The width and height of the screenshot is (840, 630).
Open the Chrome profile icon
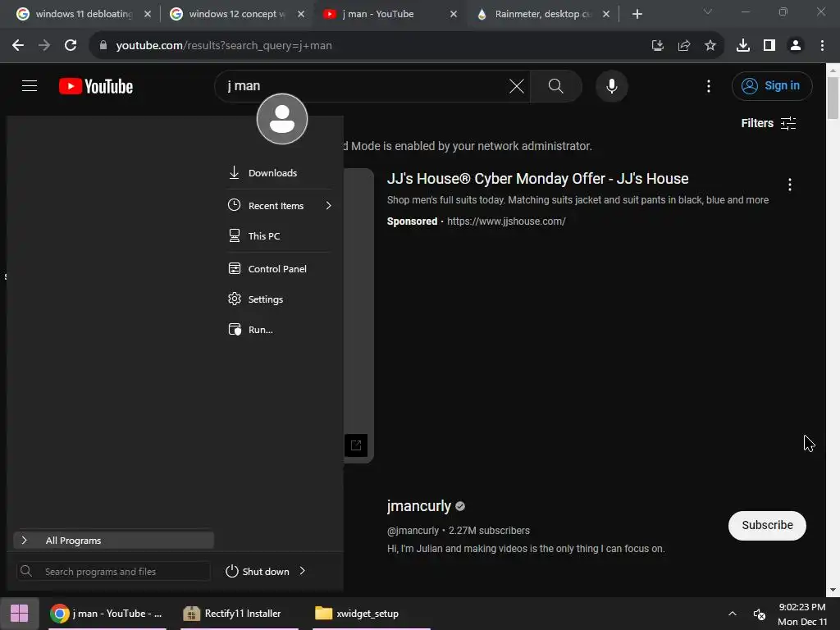796,46
